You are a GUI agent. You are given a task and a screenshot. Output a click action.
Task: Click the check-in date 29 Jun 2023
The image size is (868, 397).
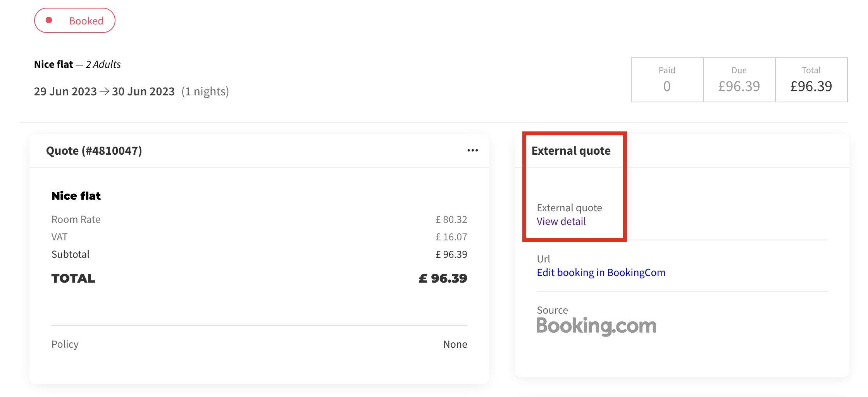pos(65,91)
